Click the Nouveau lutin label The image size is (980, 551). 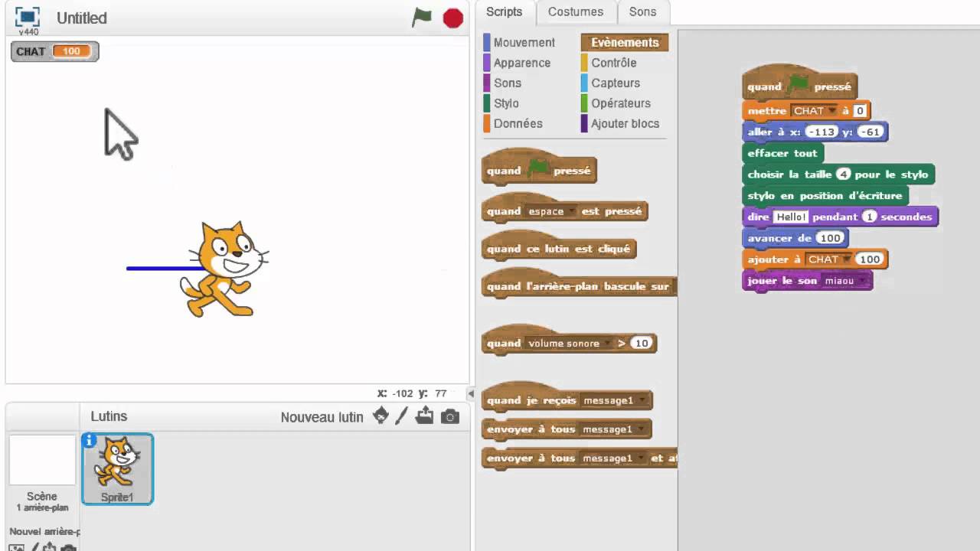pos(322,417)
